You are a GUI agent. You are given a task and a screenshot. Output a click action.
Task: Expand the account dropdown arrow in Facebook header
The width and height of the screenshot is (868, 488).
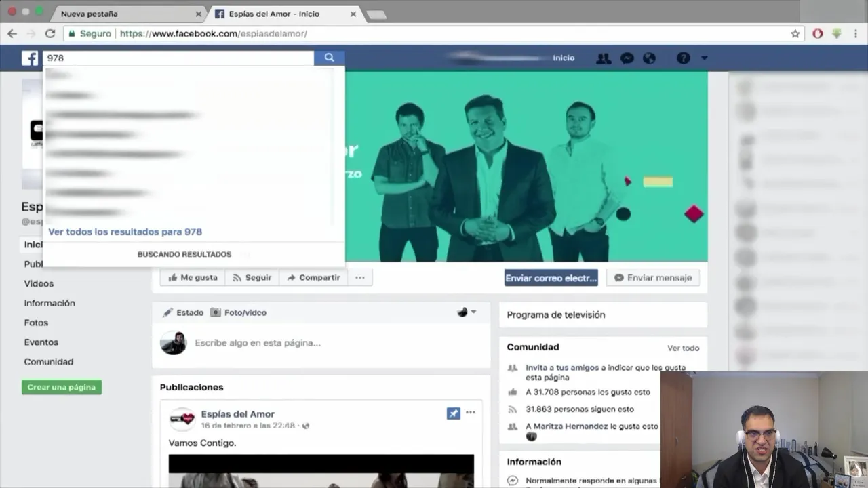click(x=704, y=58)
